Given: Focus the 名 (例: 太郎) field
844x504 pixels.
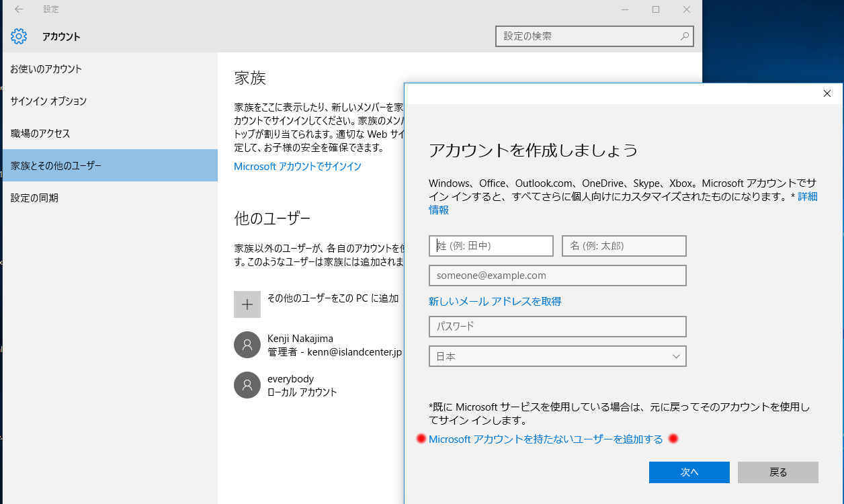Looking at the screenshot, I should pos(624,246).
